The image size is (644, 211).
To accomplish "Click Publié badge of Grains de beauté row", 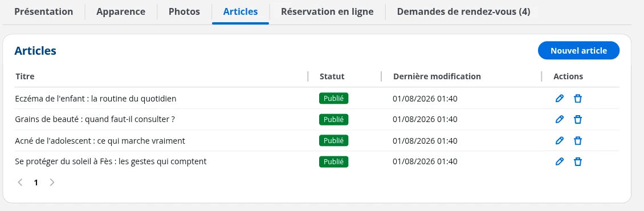I will tap(333, 119).
